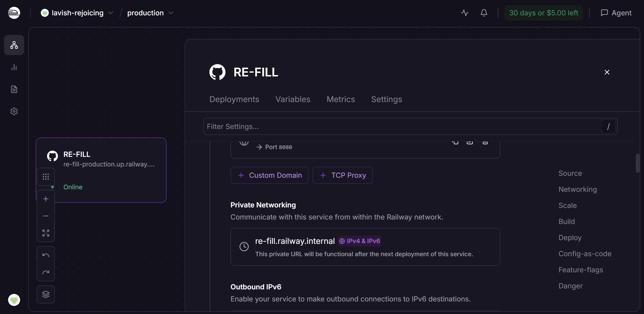Open the Danger section
This screenshot has height=314, width=644.
[571, 286]
